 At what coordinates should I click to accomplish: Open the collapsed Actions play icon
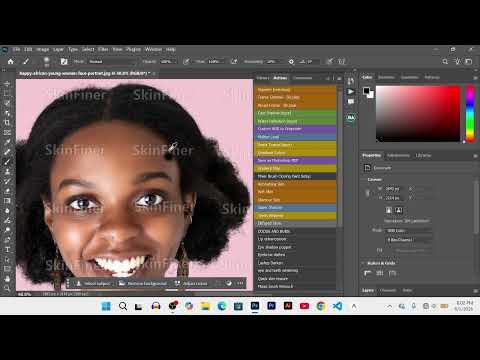click(x=351, y=91)
